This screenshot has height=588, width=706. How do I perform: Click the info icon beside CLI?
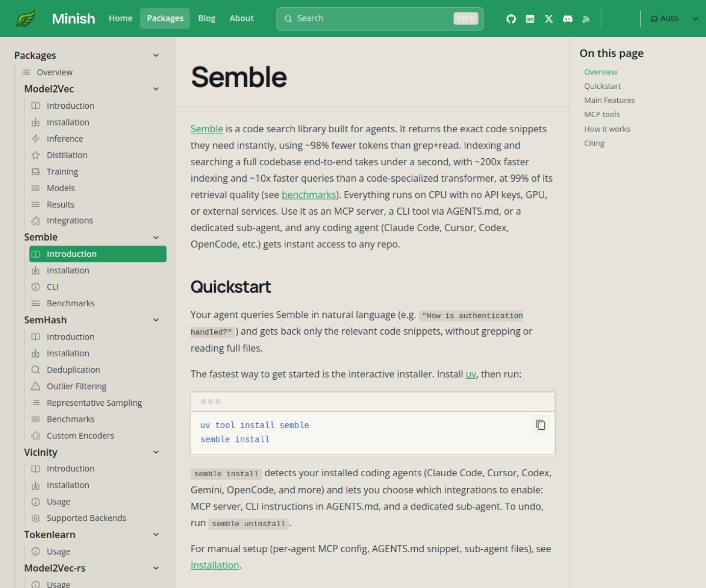pyautogui.click(x=36, y=287)
